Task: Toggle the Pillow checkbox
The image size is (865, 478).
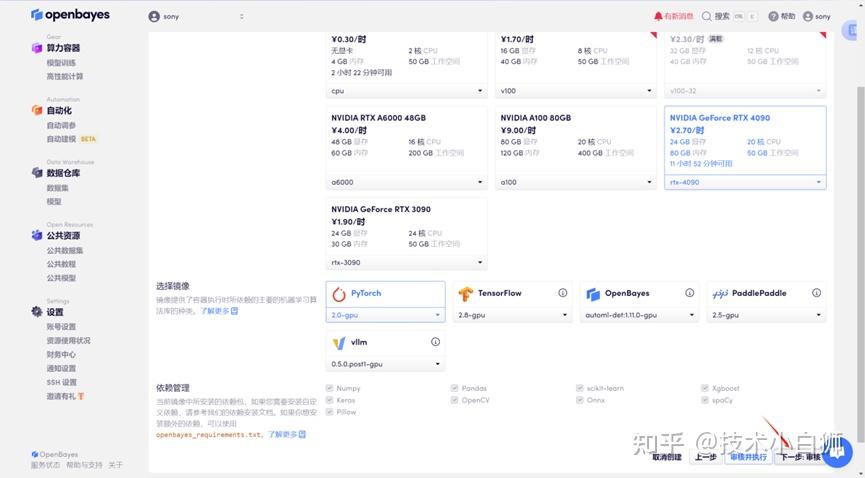Action: 329,412
